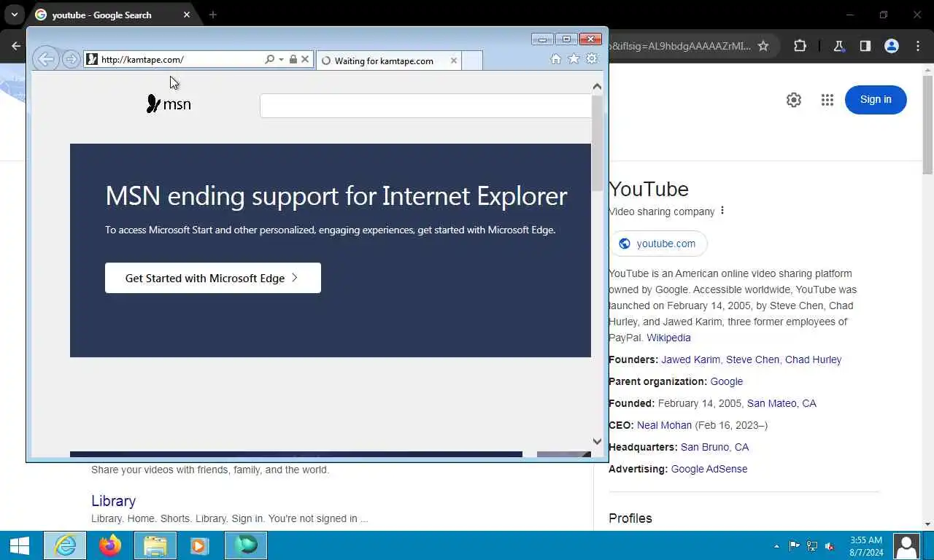
Task: Close the 'youtube - Google Search' Chrome tab
Action: 187,15
